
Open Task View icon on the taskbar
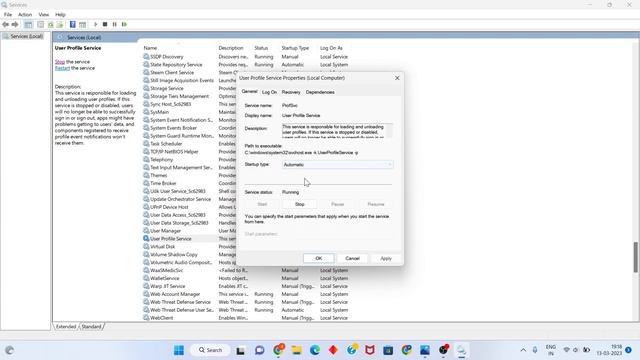[x=240, y=350]
